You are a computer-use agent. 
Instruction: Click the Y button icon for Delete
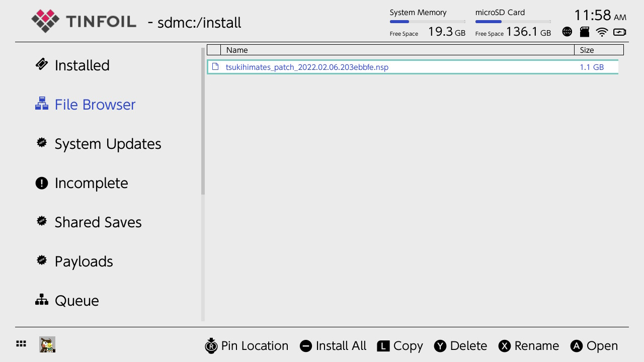440,346
